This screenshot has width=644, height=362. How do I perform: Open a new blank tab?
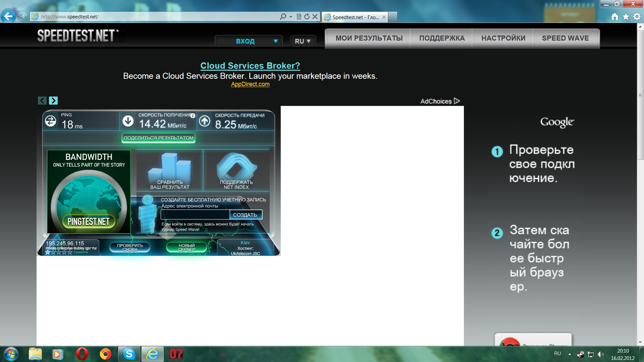coord(393,17)
